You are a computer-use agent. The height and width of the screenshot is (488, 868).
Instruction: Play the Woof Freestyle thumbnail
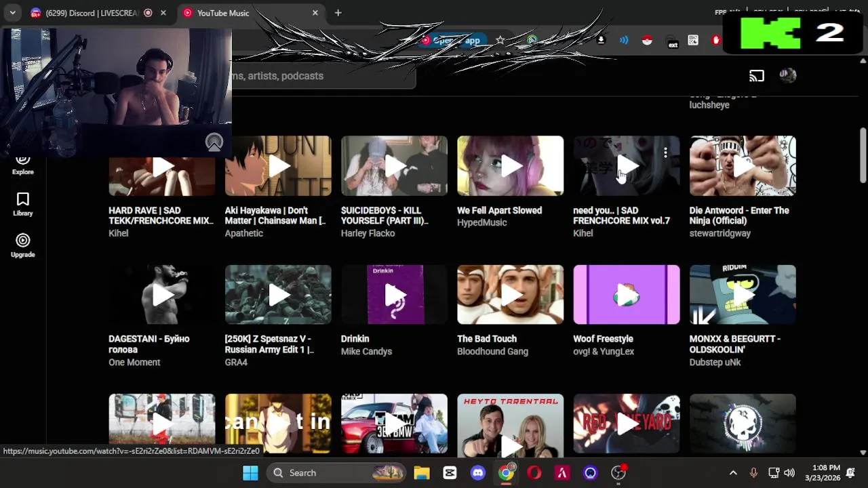(627, 295)
